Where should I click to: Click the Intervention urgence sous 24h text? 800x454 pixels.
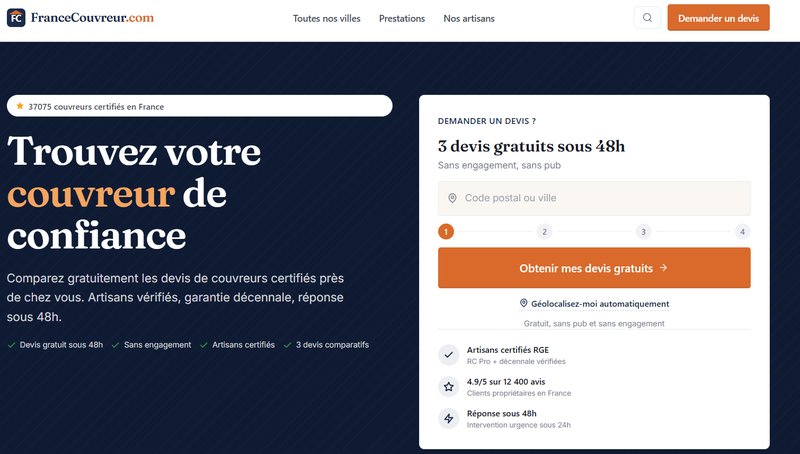point(518,425)
